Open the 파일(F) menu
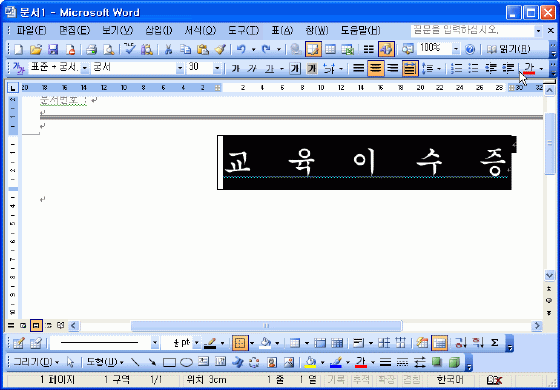Viewport: 560px width, 390px height. [x=31, y=30]
